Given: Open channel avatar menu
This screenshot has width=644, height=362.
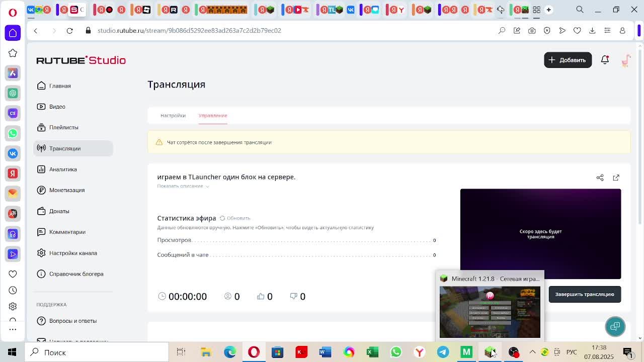Looking at the screenshot, I should click(x=626, y=60).
